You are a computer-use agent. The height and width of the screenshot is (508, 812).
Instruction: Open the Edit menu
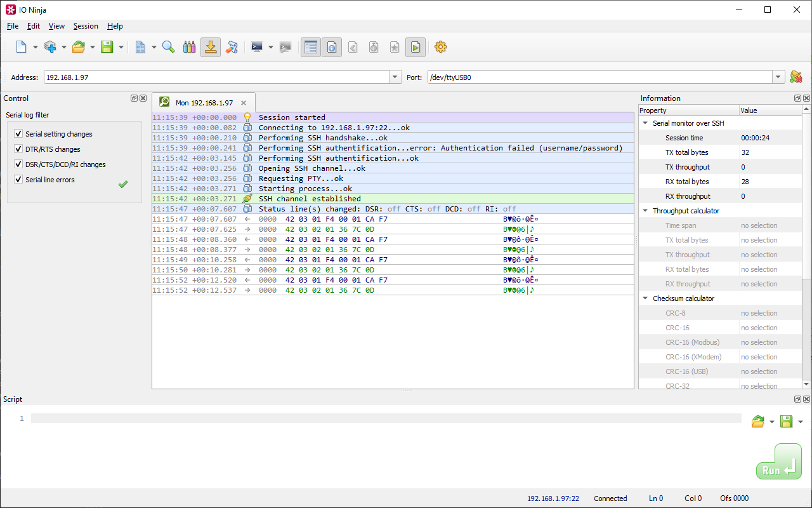(x=34, y=26)
